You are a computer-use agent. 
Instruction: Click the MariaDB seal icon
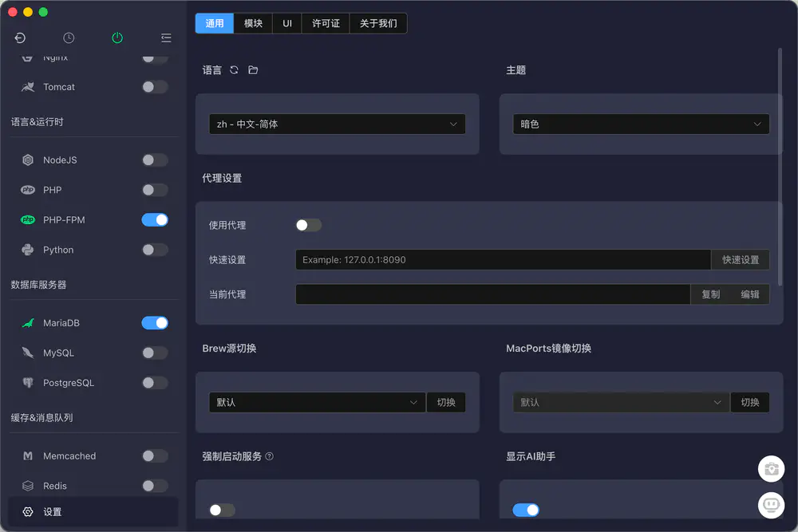(28, 323)
